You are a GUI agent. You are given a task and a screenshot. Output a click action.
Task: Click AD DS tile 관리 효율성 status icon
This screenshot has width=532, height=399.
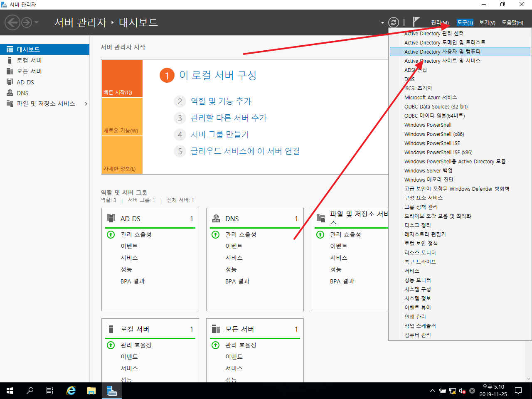111,234
